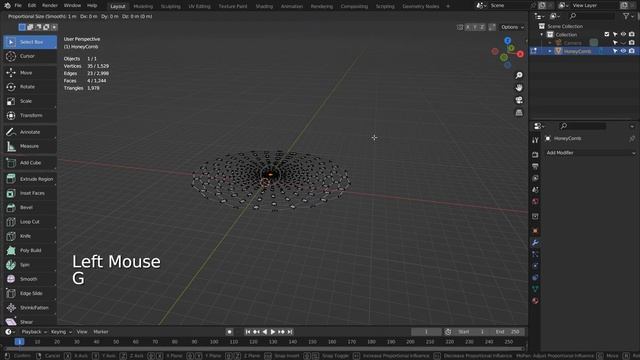Toggle HoneyComb visibility eye icon
This screenshot has width=640, height=360.
click(x=623, y=51)
